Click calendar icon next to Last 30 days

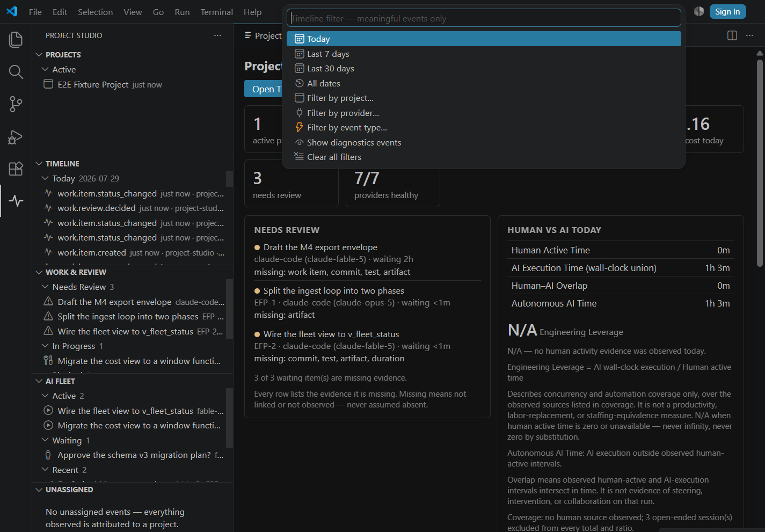point(300,69)
